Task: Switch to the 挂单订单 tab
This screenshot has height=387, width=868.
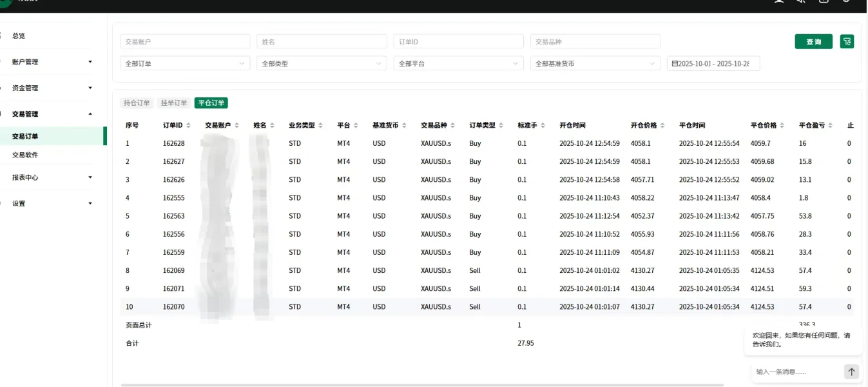Action: 174,103
